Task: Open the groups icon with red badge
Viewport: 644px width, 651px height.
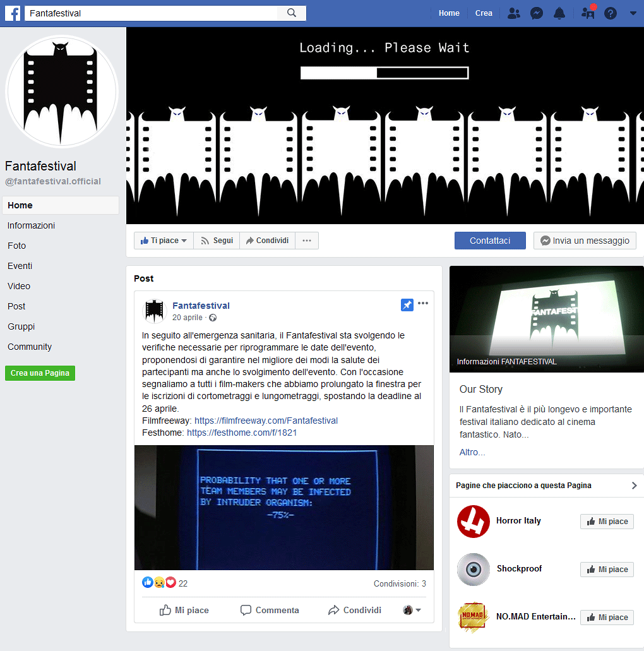Action: pyautogui.click(x=588, y=13)
